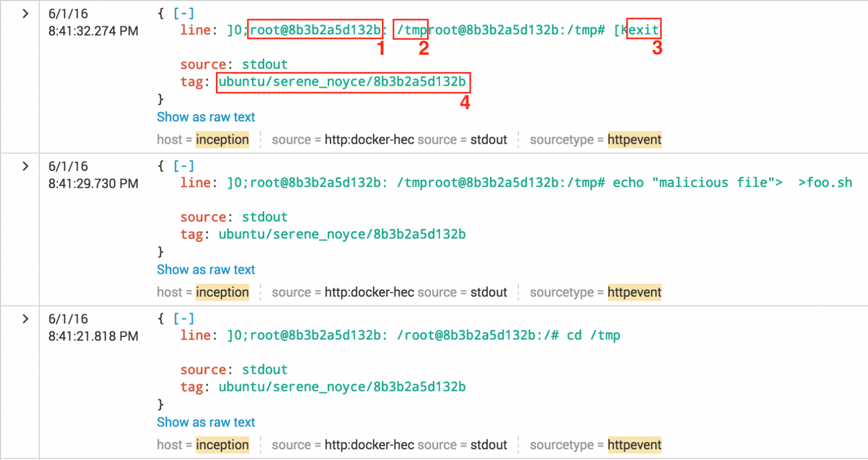Click http:docker-hec source in 8:41:32.274 event
The height and width of the screenshot is (460, 868).
369,140
